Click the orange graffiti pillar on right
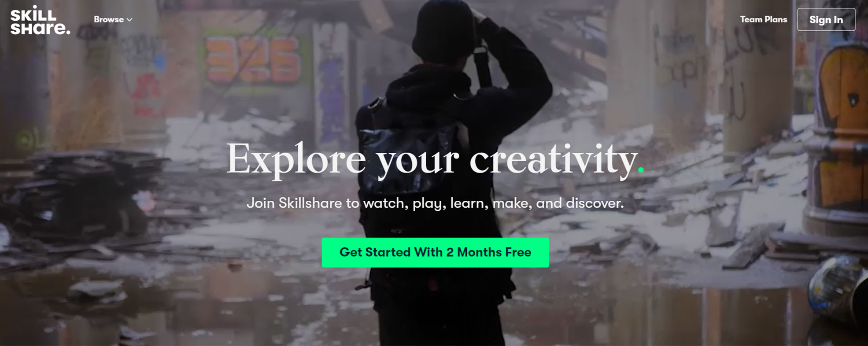This screenshot has width=868, height=346. 841,128
